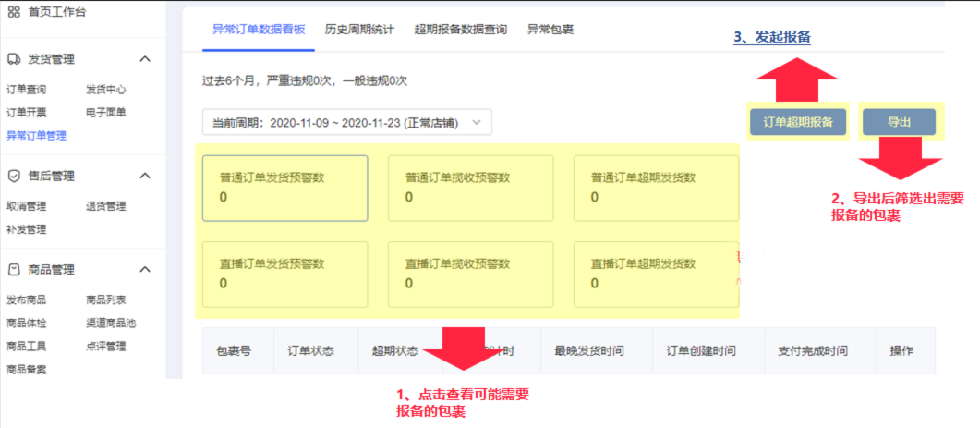The height and width of the screenshot is (428, 980).
Task: Go to 退货管理 in the sidebar
Action: [x=106, y=207]
